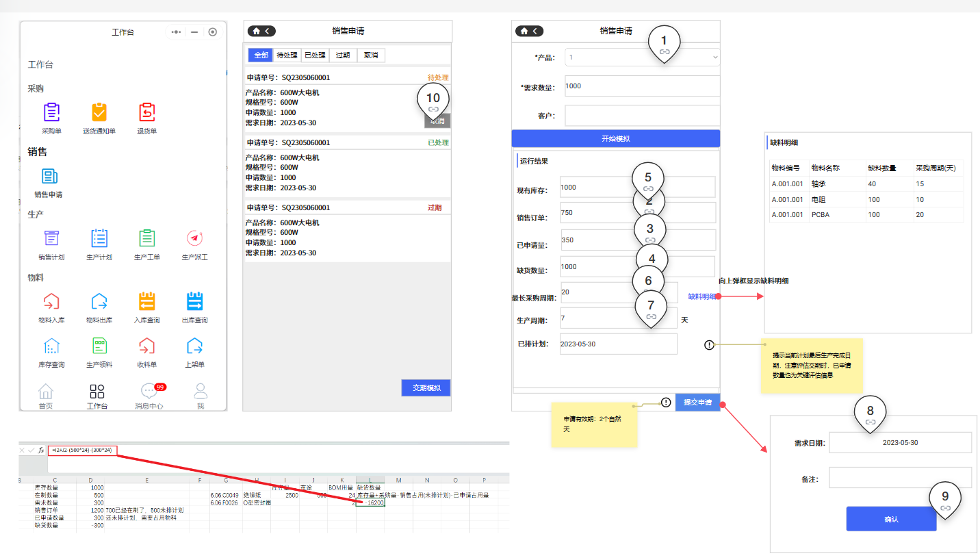Open the application card marked 过期
The image size is (980, 560).
[x=348, y=230]
